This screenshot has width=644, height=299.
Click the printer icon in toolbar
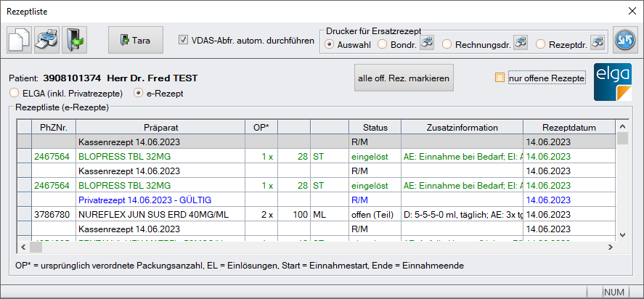(46, 40)
